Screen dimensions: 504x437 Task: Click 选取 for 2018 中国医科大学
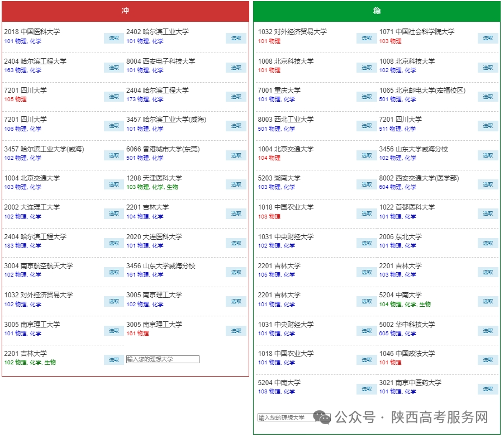(114, 38)
